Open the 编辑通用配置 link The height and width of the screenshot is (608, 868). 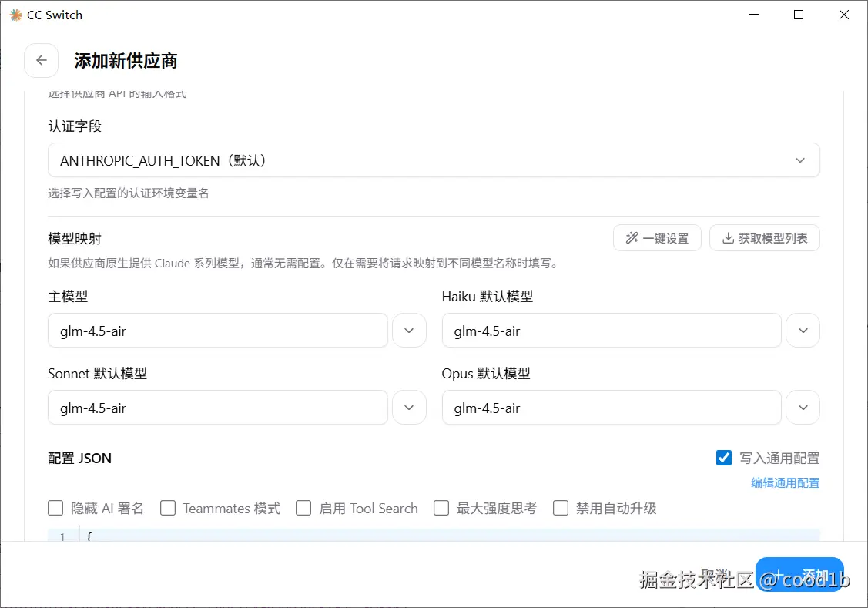pyautogui.click(x=785, y=483)
